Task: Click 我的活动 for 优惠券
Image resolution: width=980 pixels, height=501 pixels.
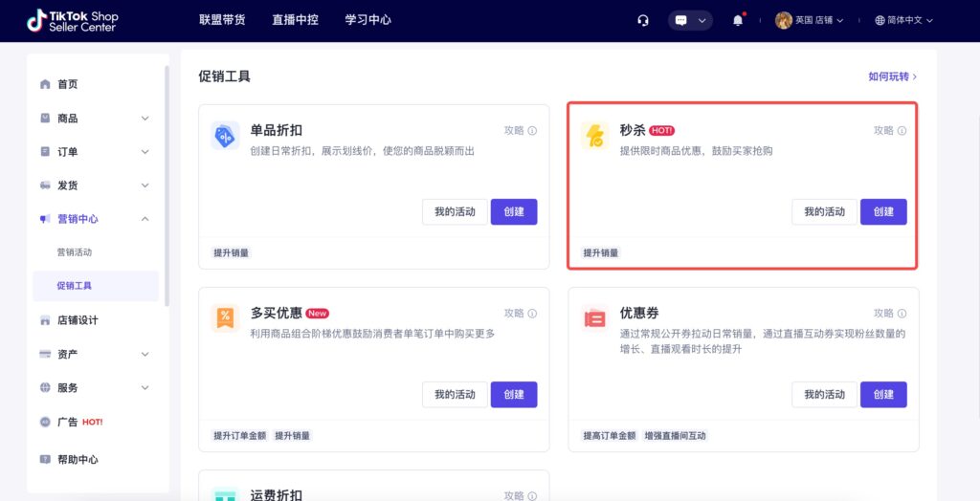Action: 824,394
